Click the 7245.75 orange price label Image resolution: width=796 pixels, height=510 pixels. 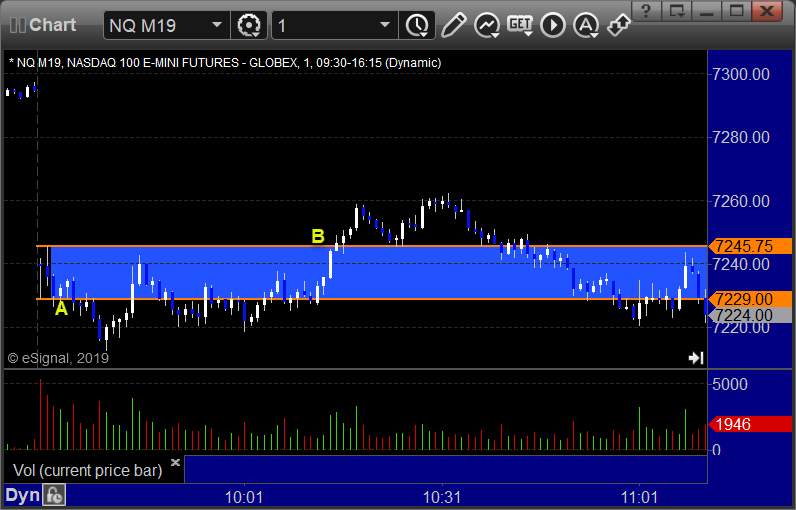tap(750, 246)
